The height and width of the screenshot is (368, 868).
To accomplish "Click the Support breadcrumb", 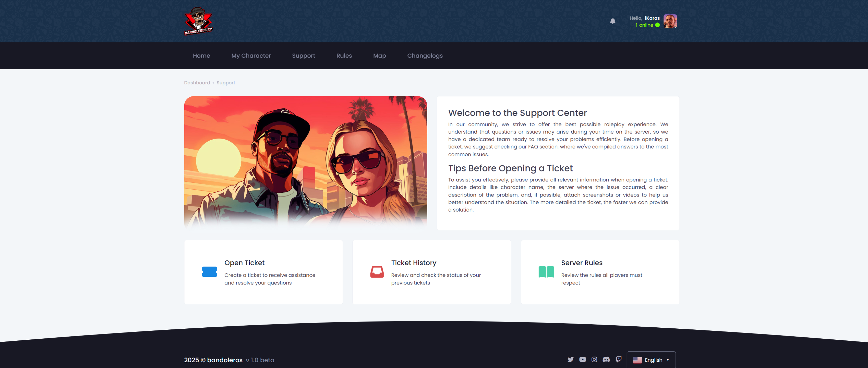I will [226, 83].
